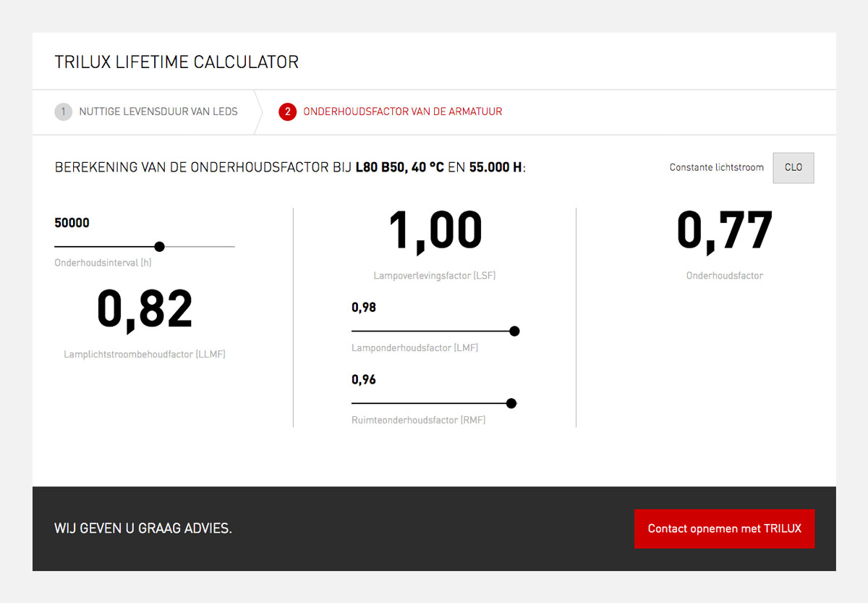Open step 1 Nuttige levensduur van LEDs tab
868x603 pixels.
click(146, 111)
